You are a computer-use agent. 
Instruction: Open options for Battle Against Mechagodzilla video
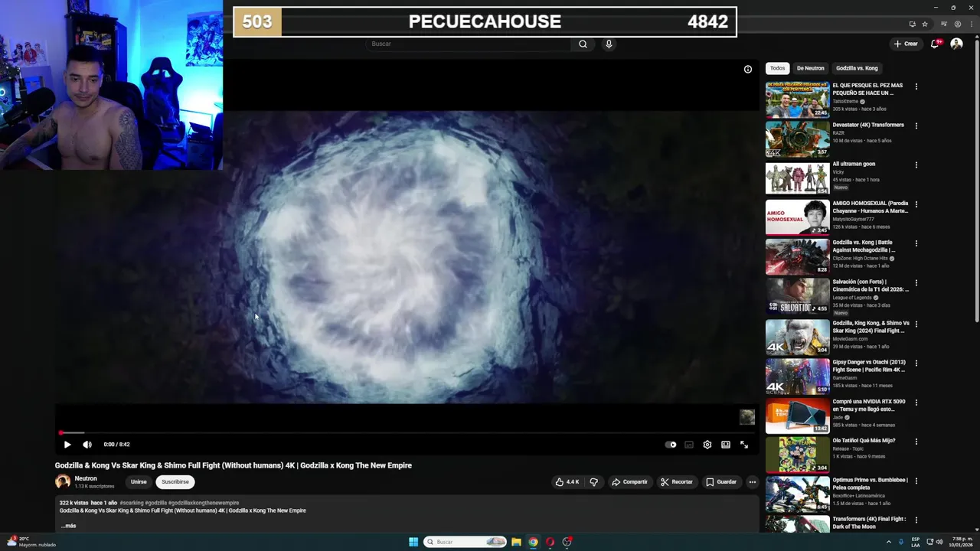[x=916, y=243]
